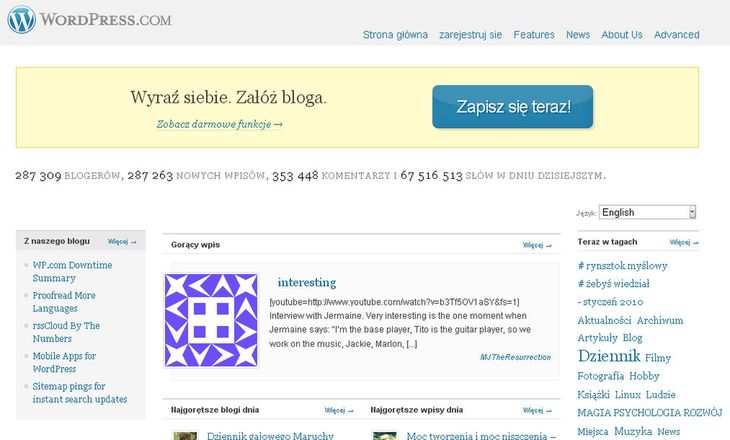Open the WP.com Downtime Summary post
Screen dimensions: 730x440
pos(72,271)
